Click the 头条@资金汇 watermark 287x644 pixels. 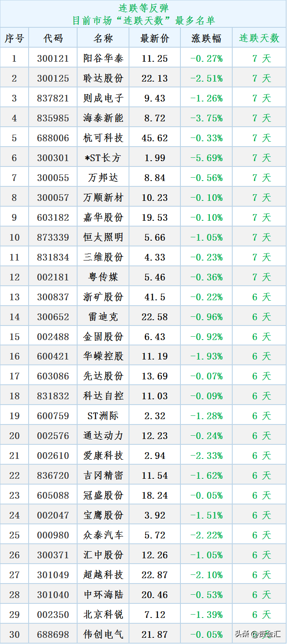coord(258,634)
